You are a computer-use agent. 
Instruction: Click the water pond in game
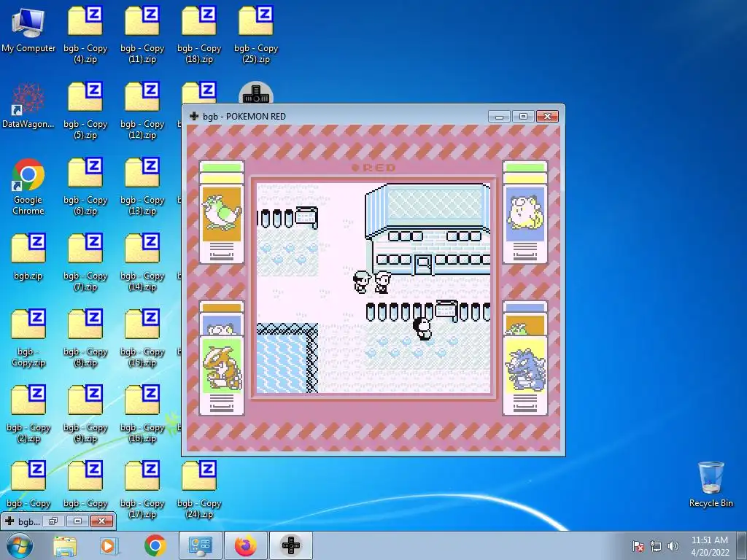click(282, 363)
